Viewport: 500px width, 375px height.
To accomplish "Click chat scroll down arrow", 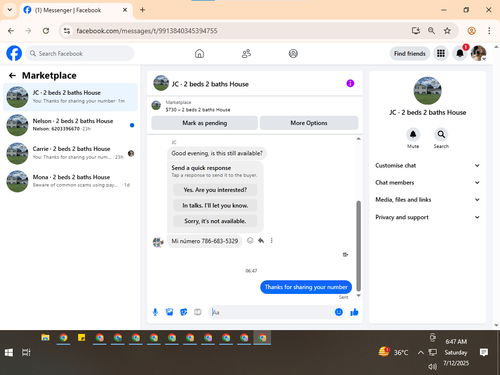I will [x=359, y=295].
